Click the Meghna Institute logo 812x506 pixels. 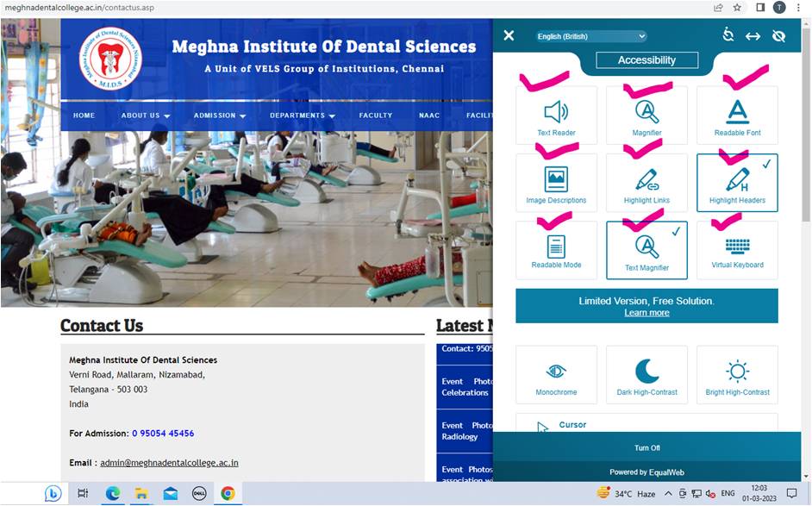coord(110,59)
